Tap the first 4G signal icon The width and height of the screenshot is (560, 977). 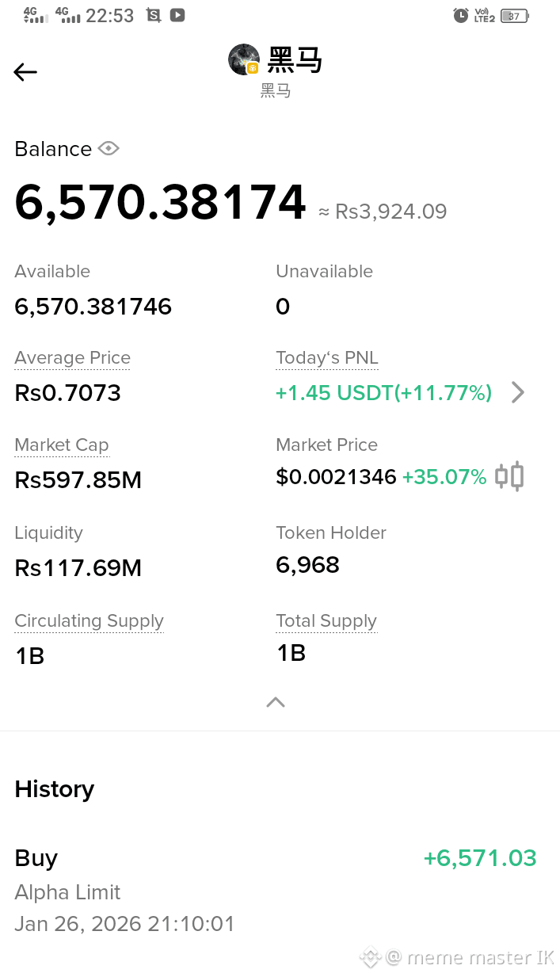(x=33, y=15)
